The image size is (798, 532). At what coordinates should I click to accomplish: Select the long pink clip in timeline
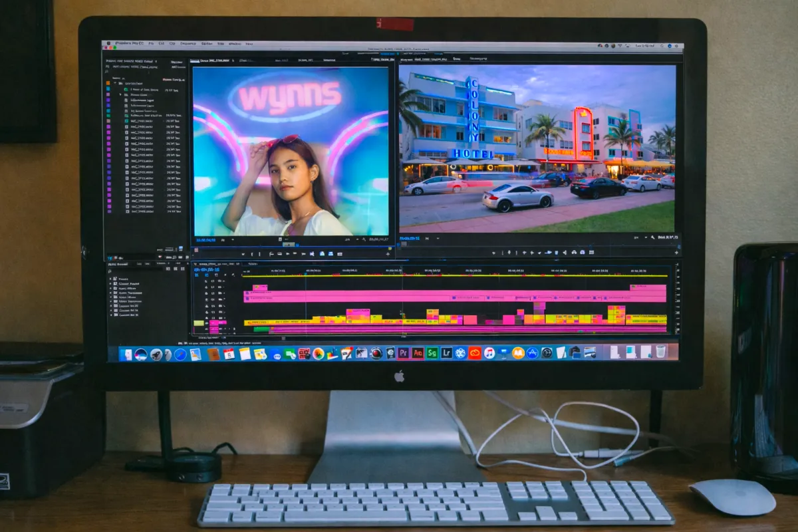(x=454, y=296)
